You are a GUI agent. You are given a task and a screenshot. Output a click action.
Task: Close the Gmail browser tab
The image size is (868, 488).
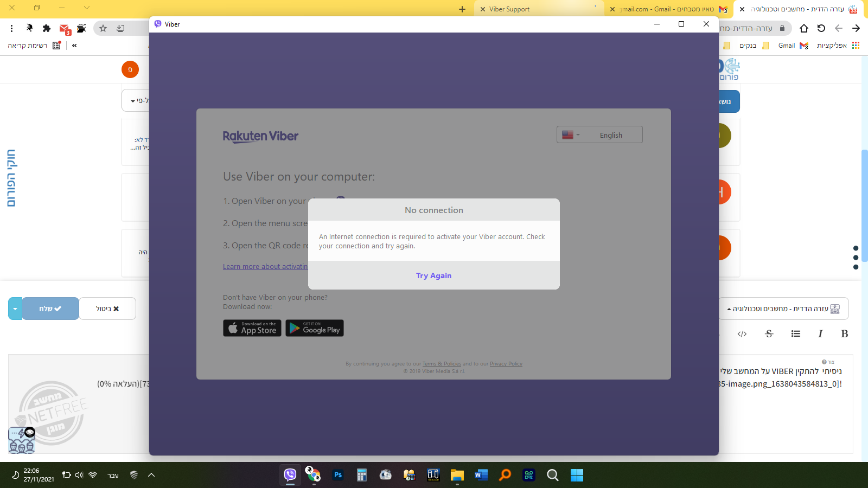(x=612, y=9)
